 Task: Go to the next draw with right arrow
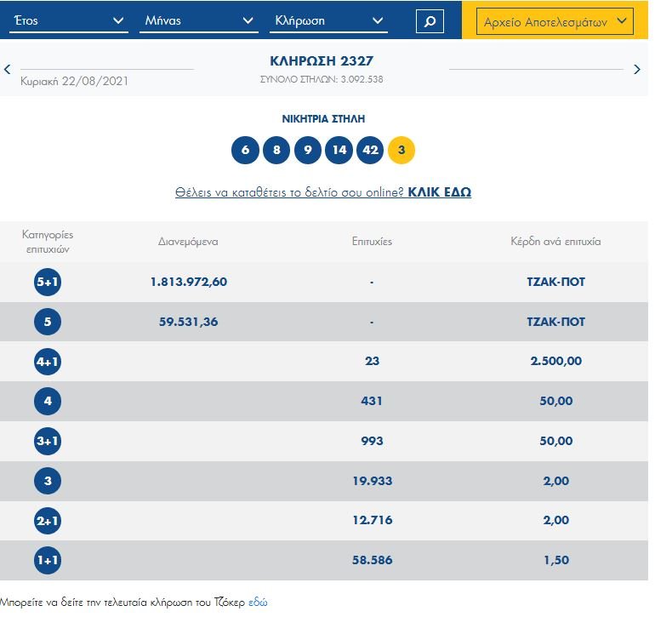pyautogui.click(x=637, y=70)
